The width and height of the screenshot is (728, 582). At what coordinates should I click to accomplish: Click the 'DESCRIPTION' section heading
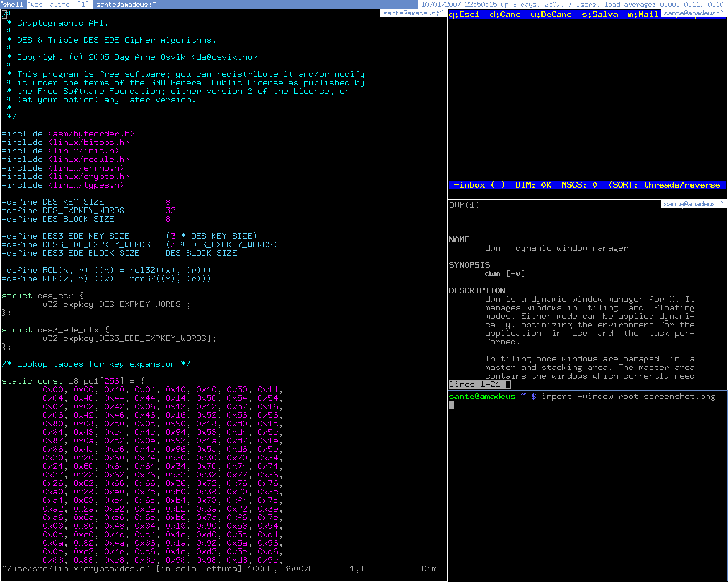click(x=477, y=290)
